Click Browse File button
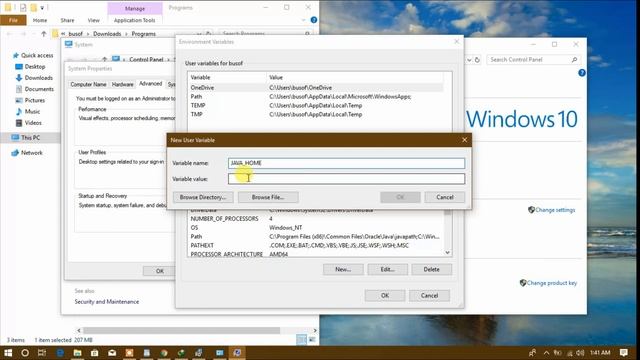Image resolution: width=640 pixels, height=360 pixels. point(268,197)
